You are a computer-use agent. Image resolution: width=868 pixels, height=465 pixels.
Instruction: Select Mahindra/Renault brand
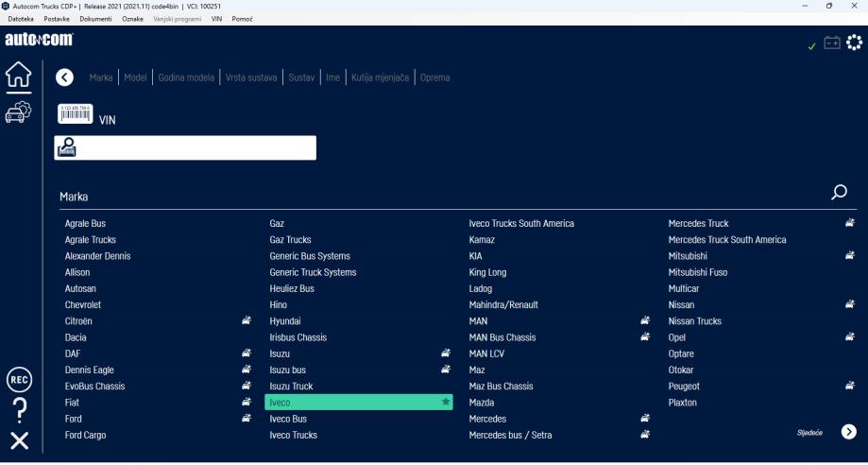(x=503, y=305)
